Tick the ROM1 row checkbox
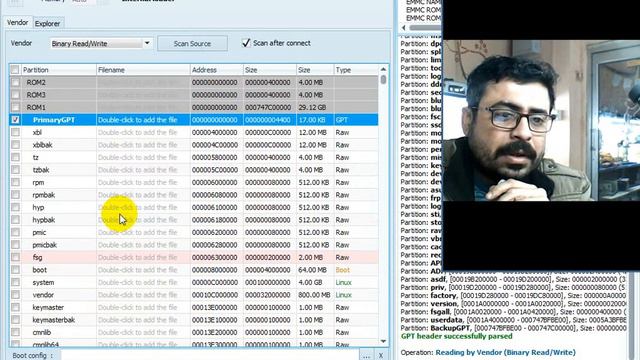This screenshot has height=360, width=640. click(15, 107)
